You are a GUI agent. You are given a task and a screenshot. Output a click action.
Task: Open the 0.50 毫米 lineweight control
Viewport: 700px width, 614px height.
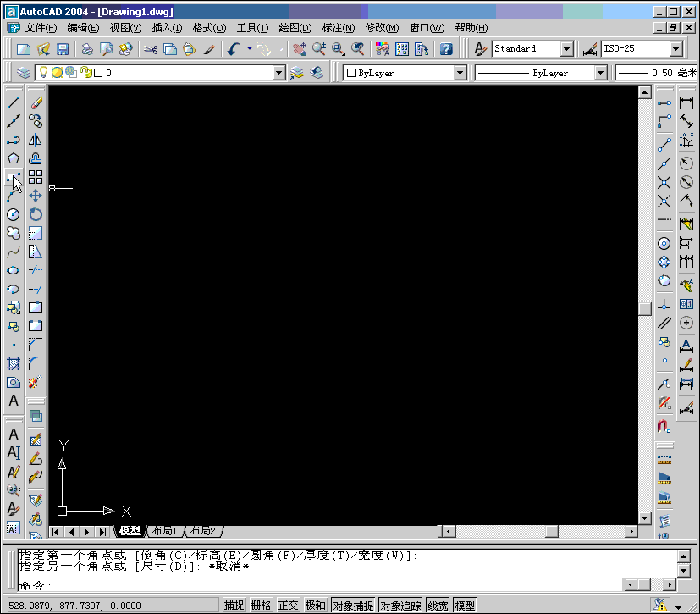point(656,73)
